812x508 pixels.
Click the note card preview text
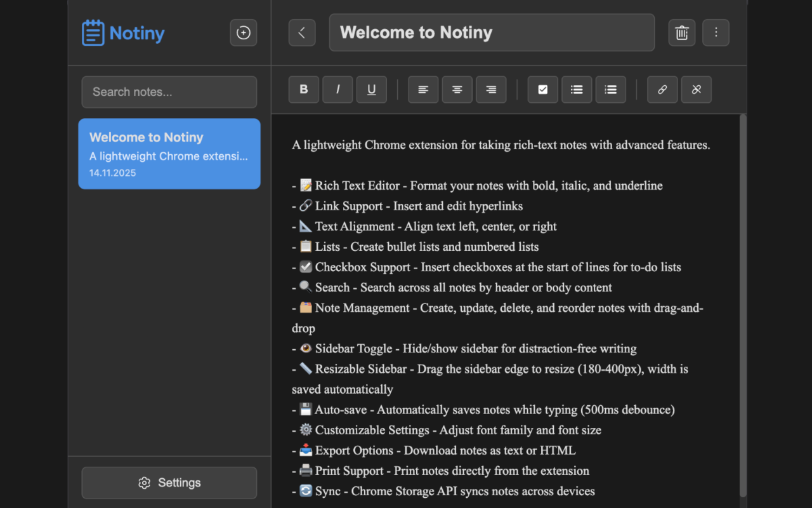169,156
